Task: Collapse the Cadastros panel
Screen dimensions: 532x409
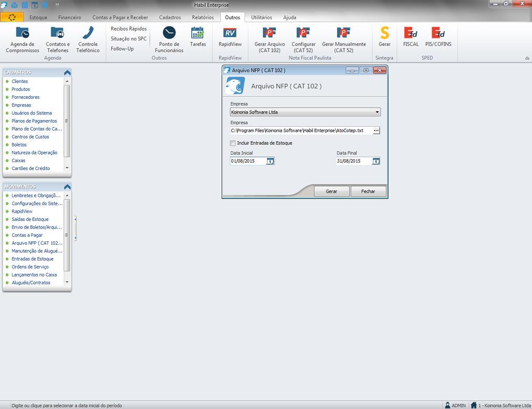Action: 67,73
